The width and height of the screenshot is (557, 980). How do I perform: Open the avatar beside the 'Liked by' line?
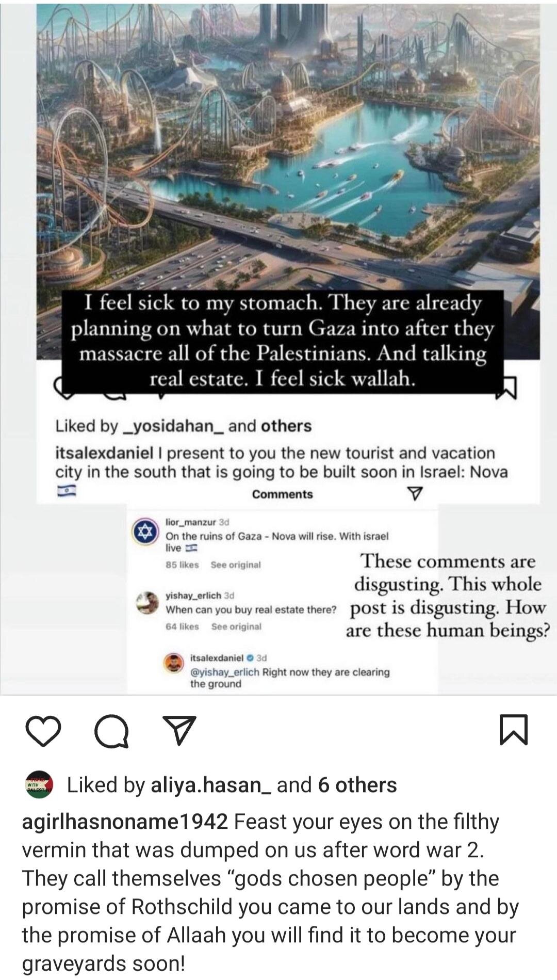point(39,784)
